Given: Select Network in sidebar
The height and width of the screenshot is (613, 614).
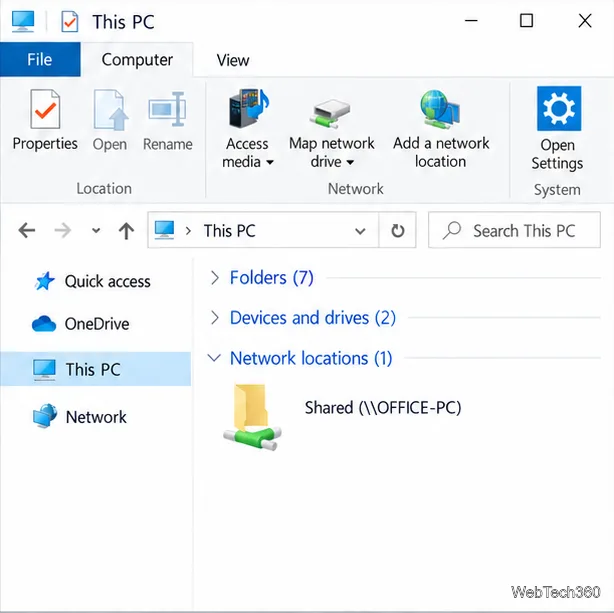Looking at the screenshot, I should coord(96,417).
